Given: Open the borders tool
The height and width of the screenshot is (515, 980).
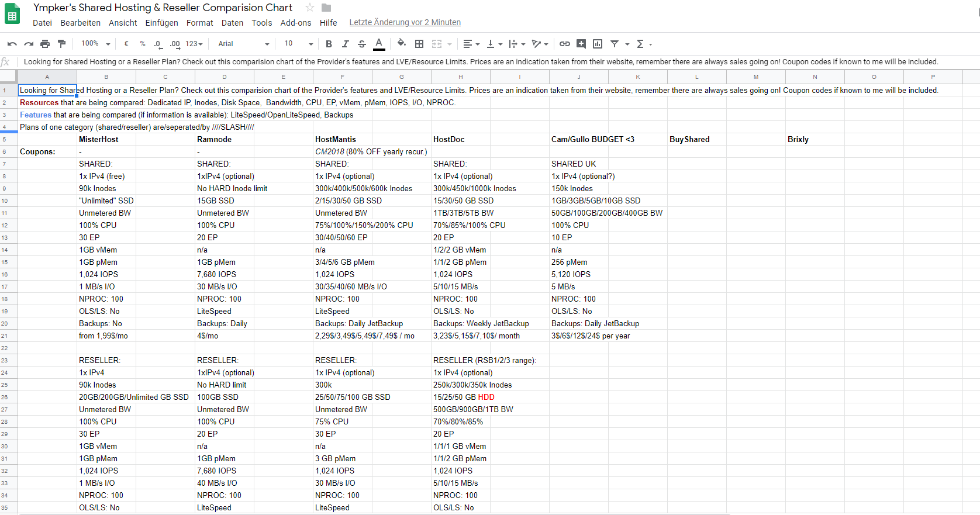Looking at the screenshot, I should (419, 44).
